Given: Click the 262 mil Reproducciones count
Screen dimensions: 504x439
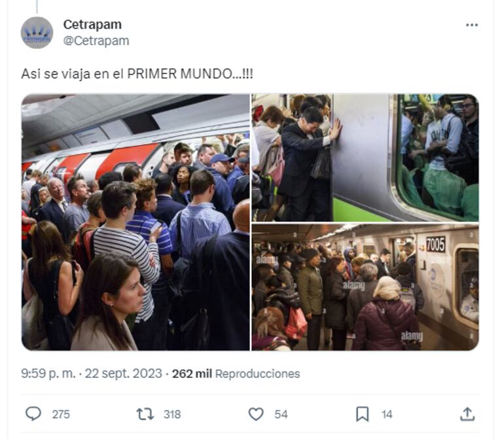Looking at the screenshot, I should tap(236, 374).
